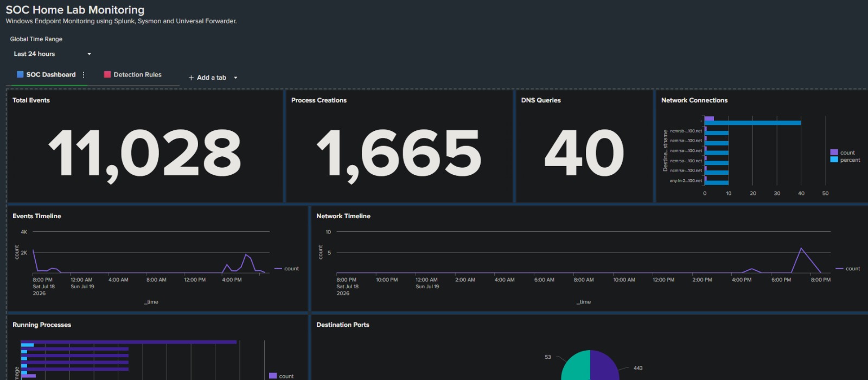868x380 pixels.
Task: Click the Process Creations value 1,665
Action: pyautogui.click(x=399, y=154)
